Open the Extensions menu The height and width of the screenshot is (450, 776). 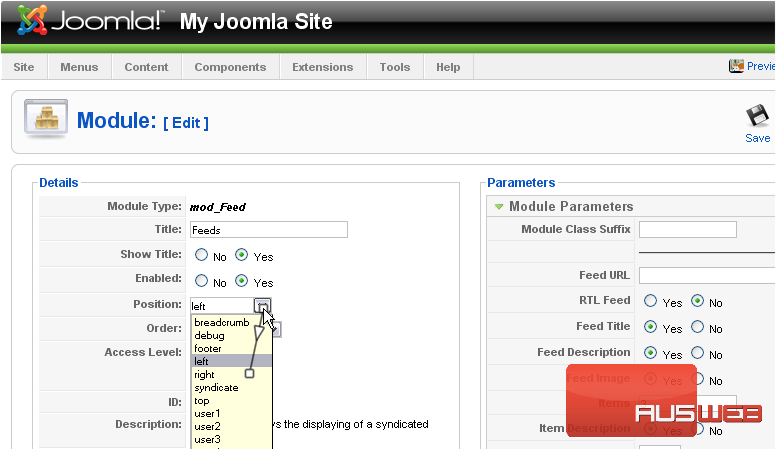[322, 67]
